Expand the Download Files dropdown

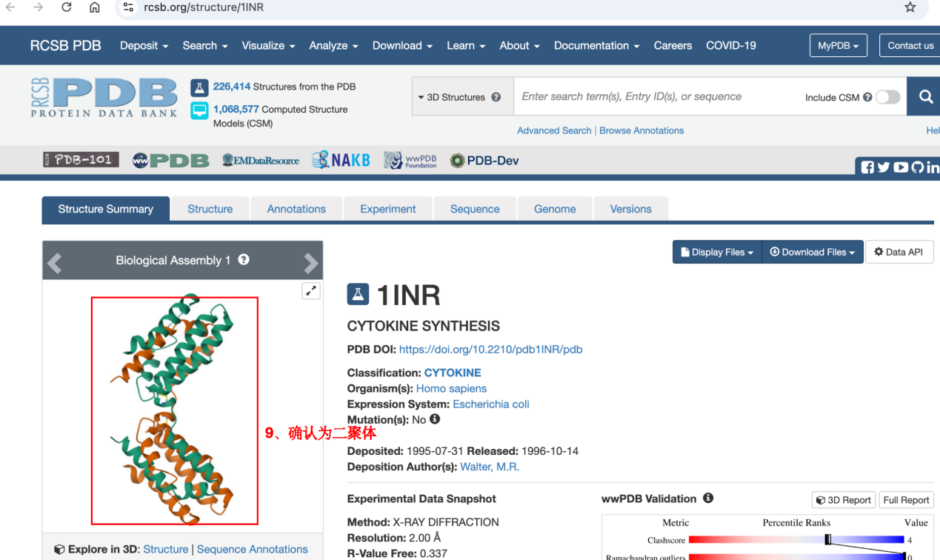pos(813,252)
